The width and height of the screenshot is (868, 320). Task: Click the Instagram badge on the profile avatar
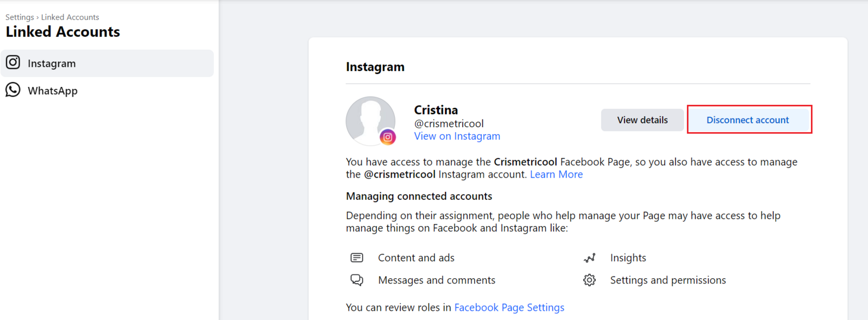[x=387, y=137]
